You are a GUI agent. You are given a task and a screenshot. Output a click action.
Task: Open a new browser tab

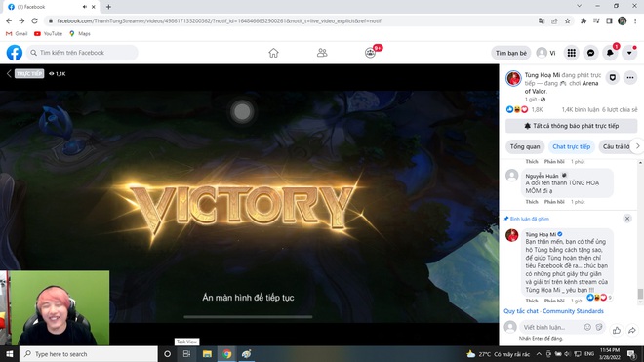click(108, 7)
